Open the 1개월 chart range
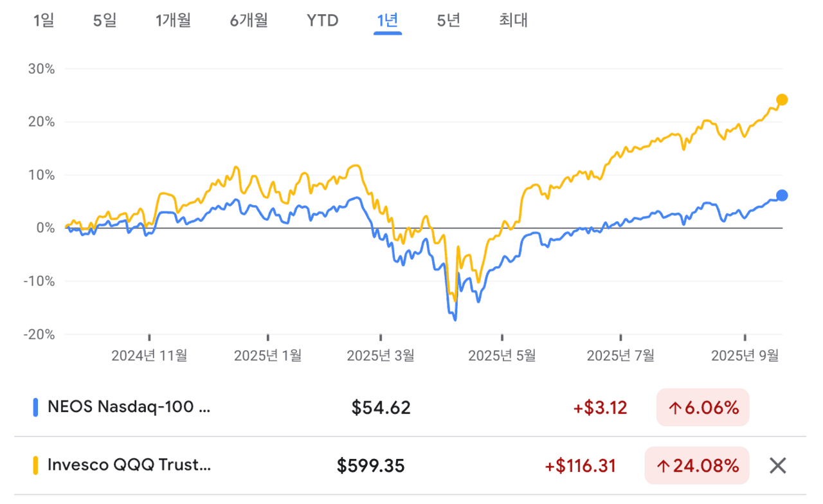Image resolution: width=823 pixels, height=504 pixels. (x=173, y=21)
